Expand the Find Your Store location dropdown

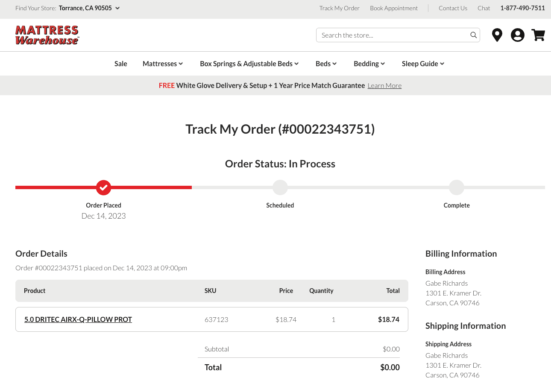(x=89, y=8)
